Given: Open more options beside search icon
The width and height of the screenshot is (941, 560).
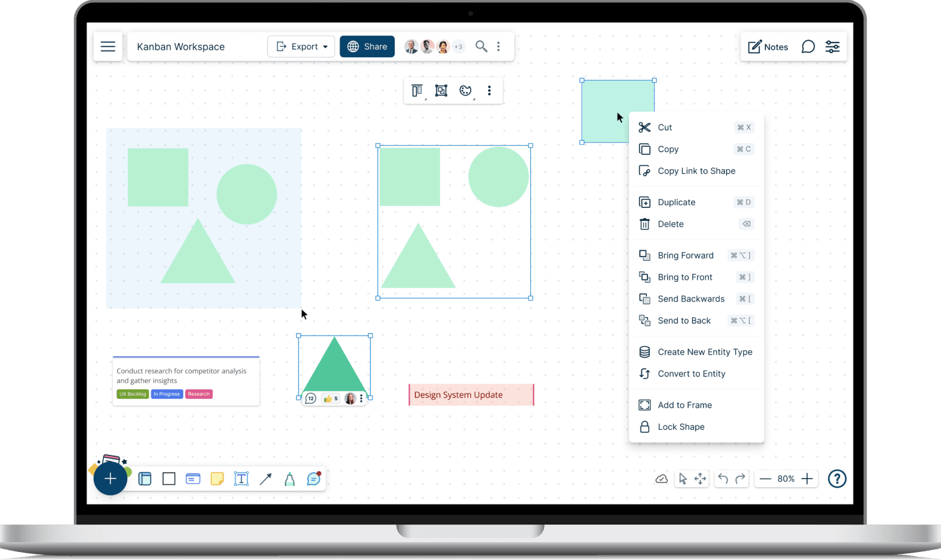Looking at the screenshot, I should [x=498, y=47].
